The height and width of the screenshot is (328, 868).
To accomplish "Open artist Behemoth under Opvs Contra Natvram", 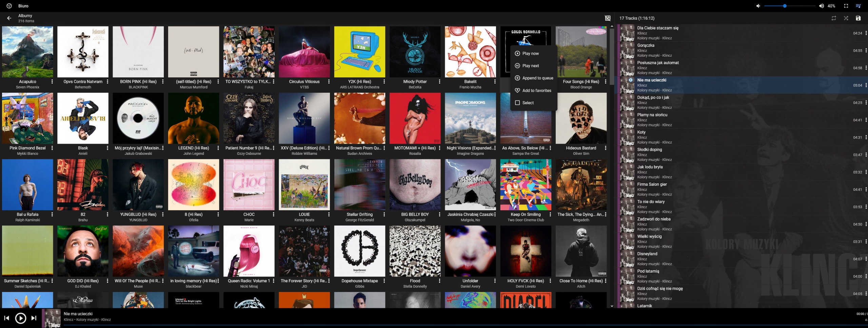I will pos(83,87).
